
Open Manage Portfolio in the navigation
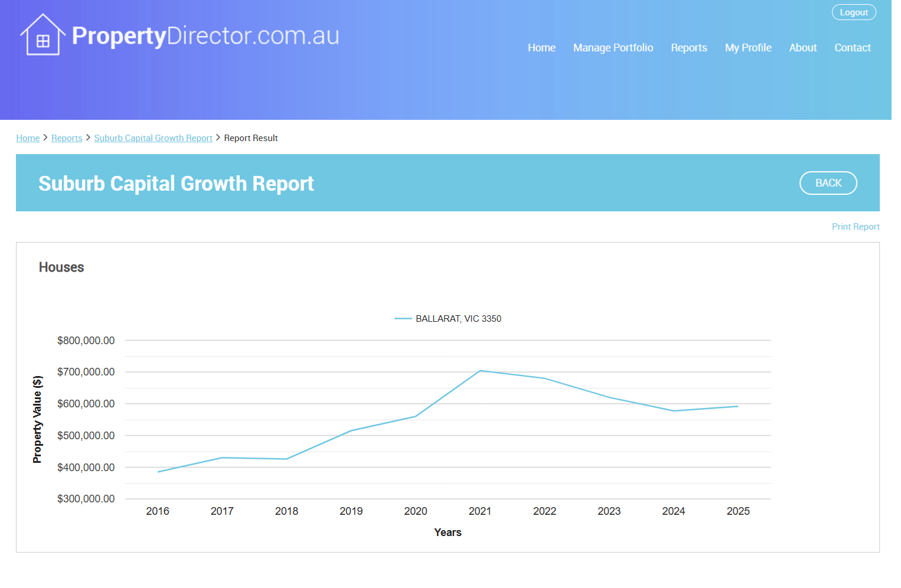613,48
